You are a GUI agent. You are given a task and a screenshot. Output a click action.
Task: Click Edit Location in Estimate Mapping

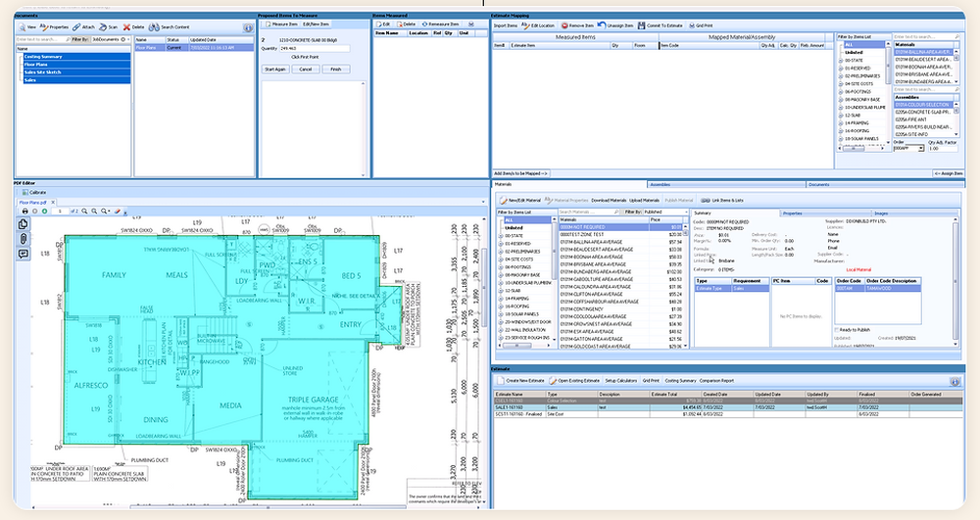[x=538, y=25]
